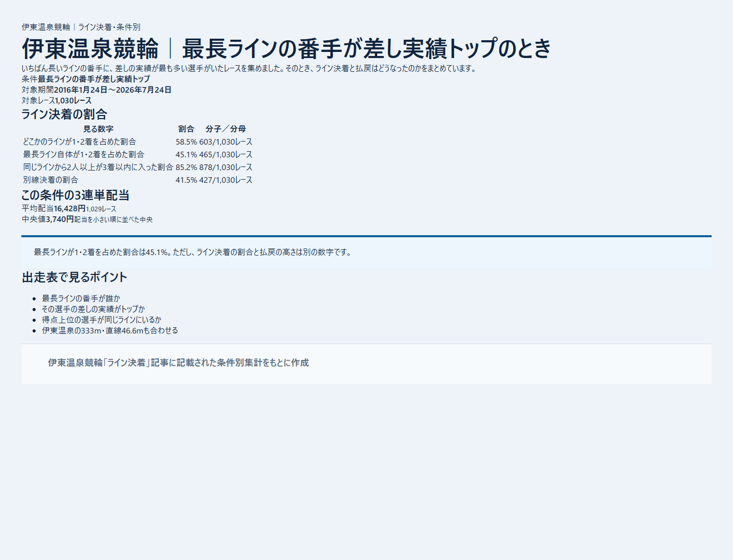Viewport: 733px width, 560px height.
Task: Click the small note 1,029レース
Action: pos(101,209)
